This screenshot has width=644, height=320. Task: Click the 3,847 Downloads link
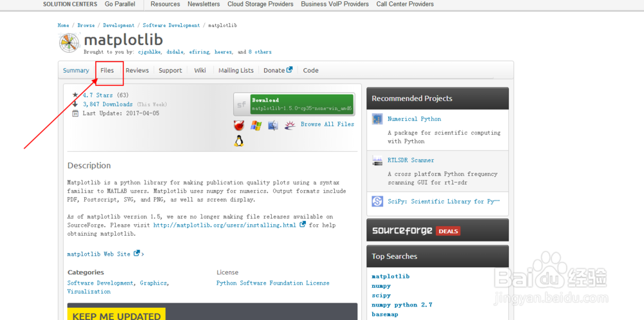click(x=108, y=104)
